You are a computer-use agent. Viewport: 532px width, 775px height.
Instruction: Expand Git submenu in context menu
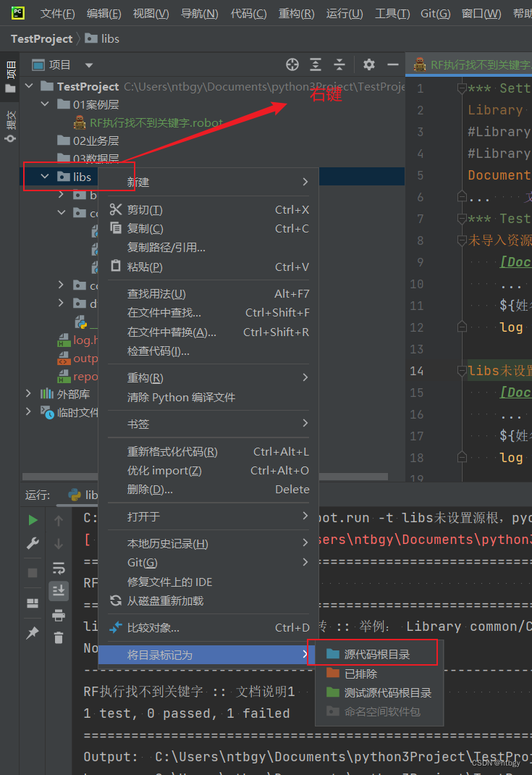305,562
